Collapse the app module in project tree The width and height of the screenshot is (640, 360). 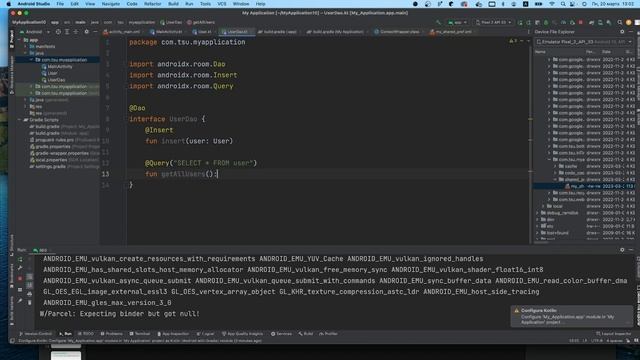click(x=20, y=40)
